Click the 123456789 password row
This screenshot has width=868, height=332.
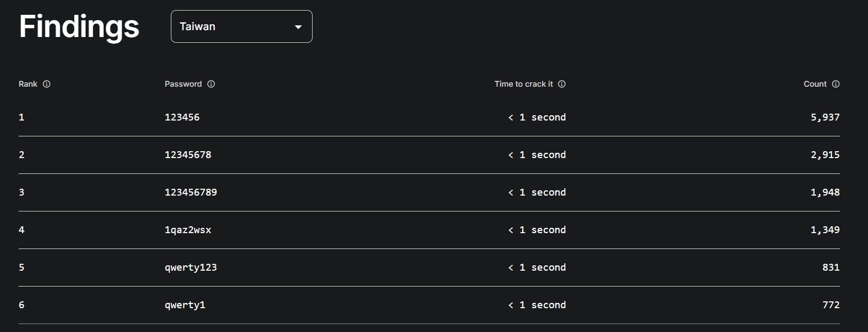coord(190,192)
